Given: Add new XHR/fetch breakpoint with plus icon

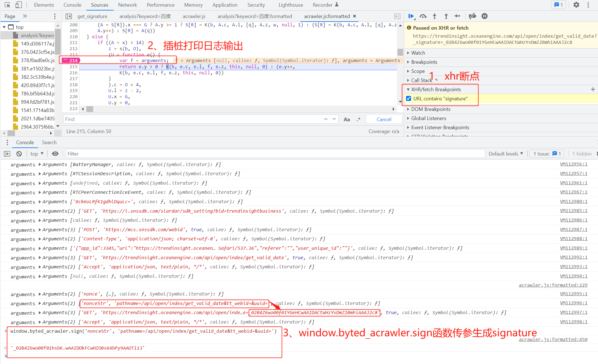Looking at the screenshot, I should [x=593, y=89].
